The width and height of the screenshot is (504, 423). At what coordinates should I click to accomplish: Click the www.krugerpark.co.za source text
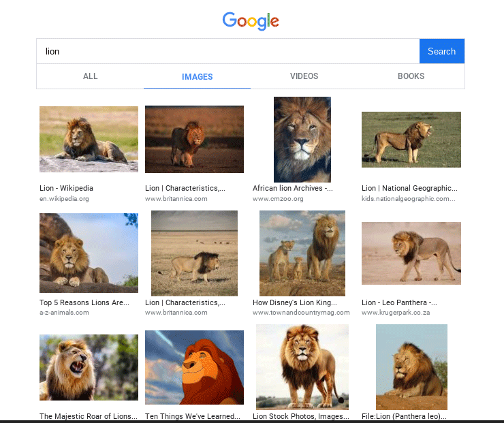[x=395, y=313]
